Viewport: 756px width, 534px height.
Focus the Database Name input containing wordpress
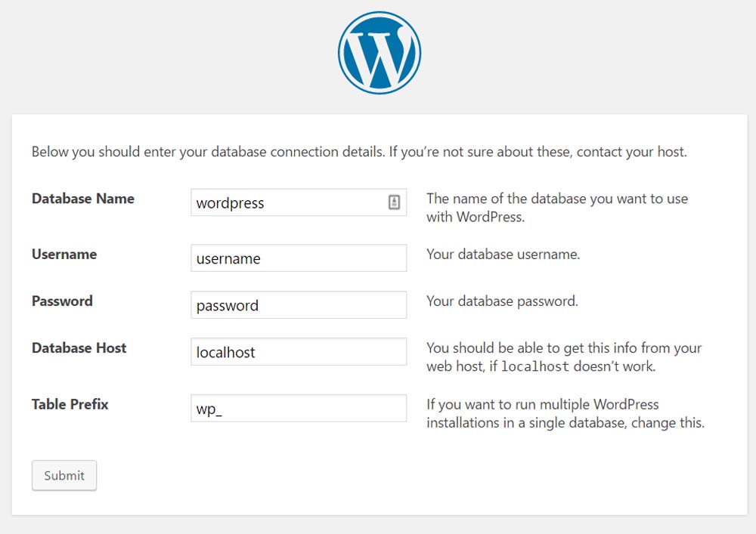[x=299, y=202]
